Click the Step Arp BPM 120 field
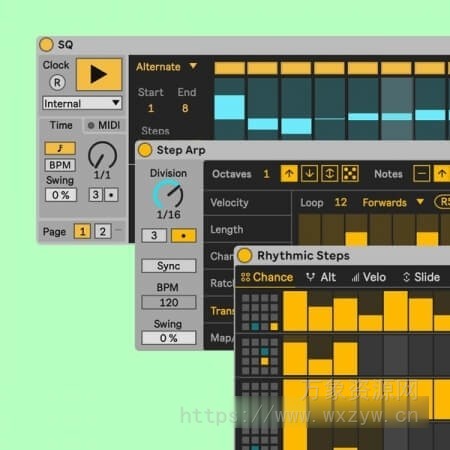 [x=169, y=302]
